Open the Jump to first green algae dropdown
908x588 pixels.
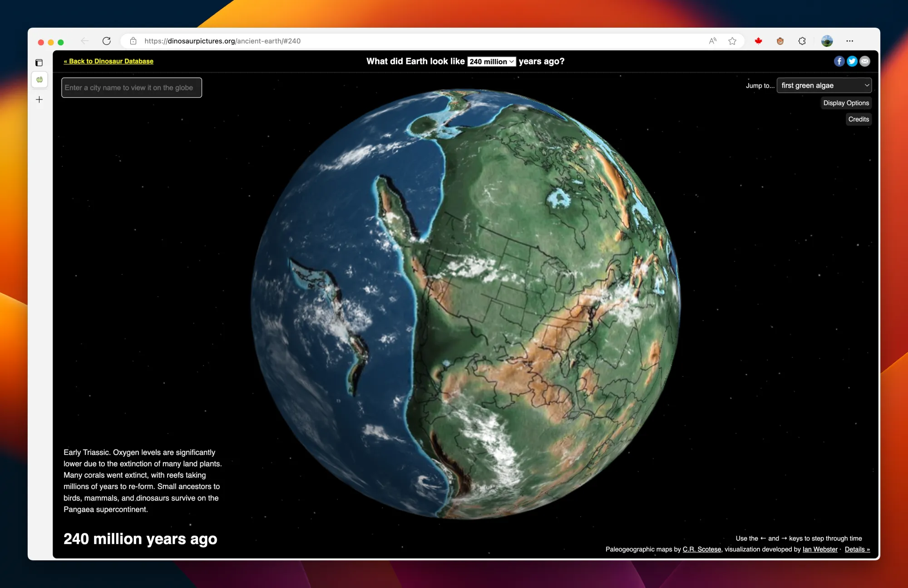tap(824, 85)
